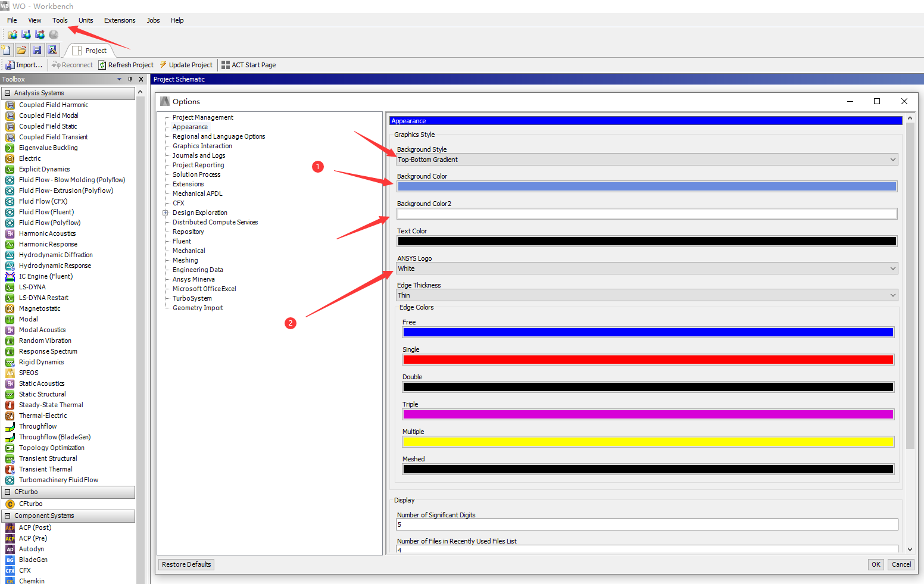Image resolution: width=924 pixels, height=584 pixels.
Task: Click the BladeGen component icon
Action: (x=10, y=560)
